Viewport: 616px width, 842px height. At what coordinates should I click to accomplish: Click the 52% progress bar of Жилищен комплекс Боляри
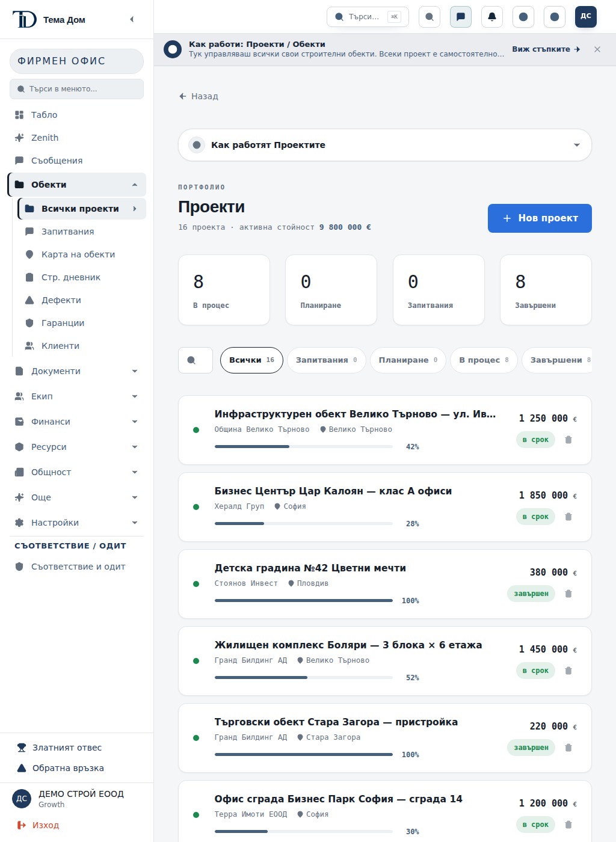pos(304,678)
